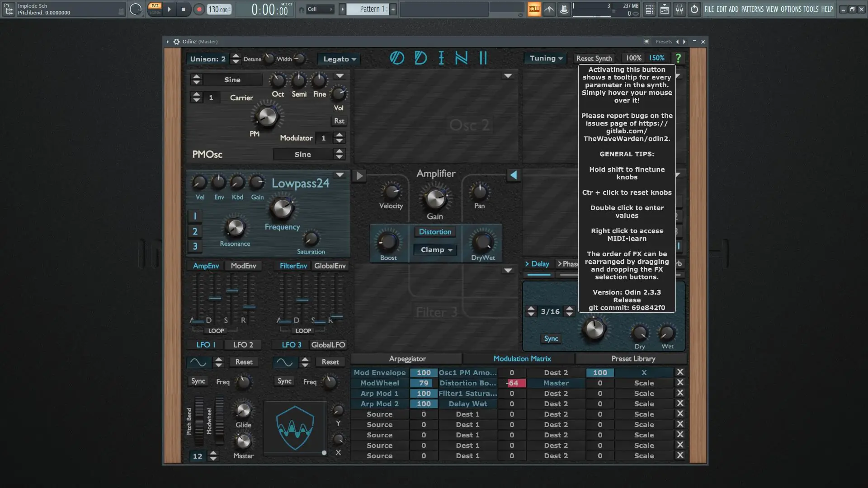The image size is (868, 488).
Task: Increase the Unison voice count stepper
Action: [236, 56]
